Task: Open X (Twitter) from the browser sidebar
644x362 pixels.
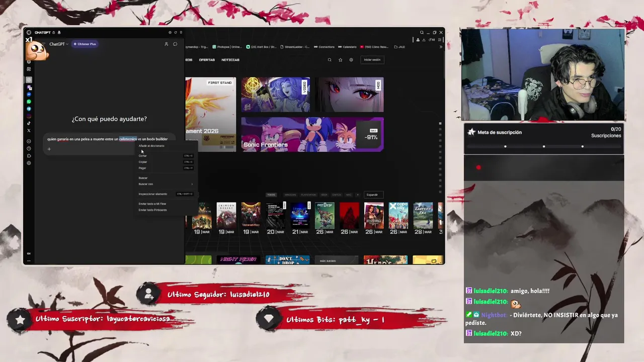Action: coord(29,131)
